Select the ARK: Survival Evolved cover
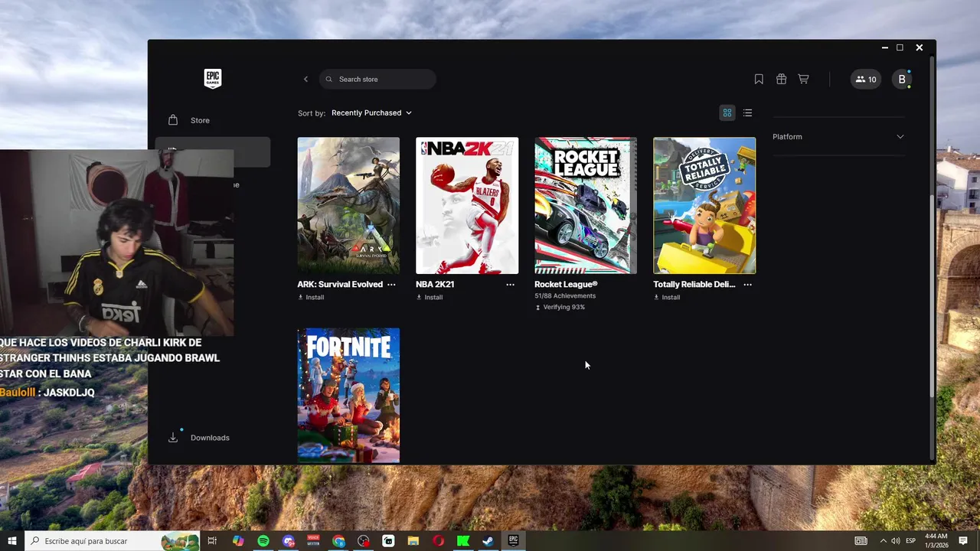Viewport: 980px width, 551px height. click(348, 205)
